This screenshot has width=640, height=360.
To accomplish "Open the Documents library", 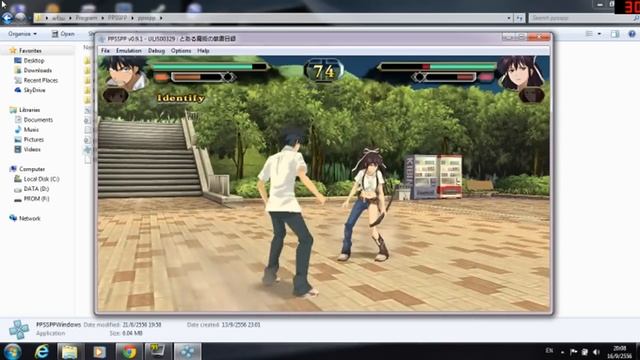I will [38, 120].
